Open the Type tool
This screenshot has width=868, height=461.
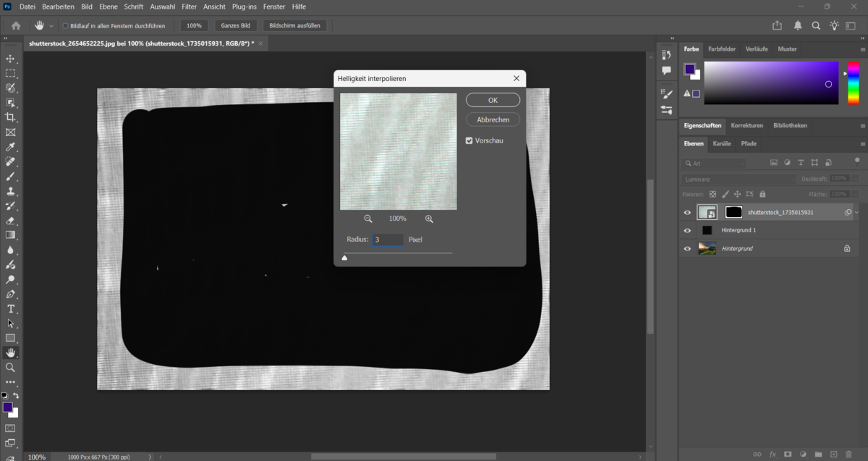10,309
